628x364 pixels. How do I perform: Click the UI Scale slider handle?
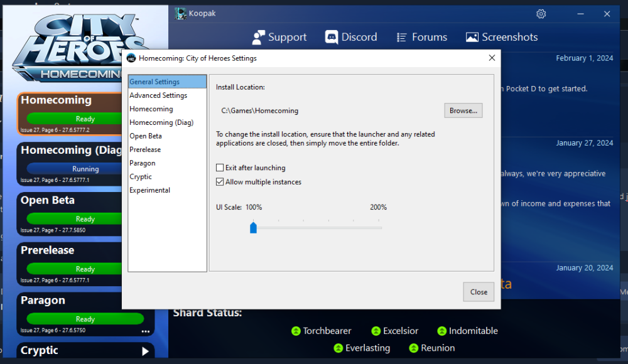click(253, 227)
